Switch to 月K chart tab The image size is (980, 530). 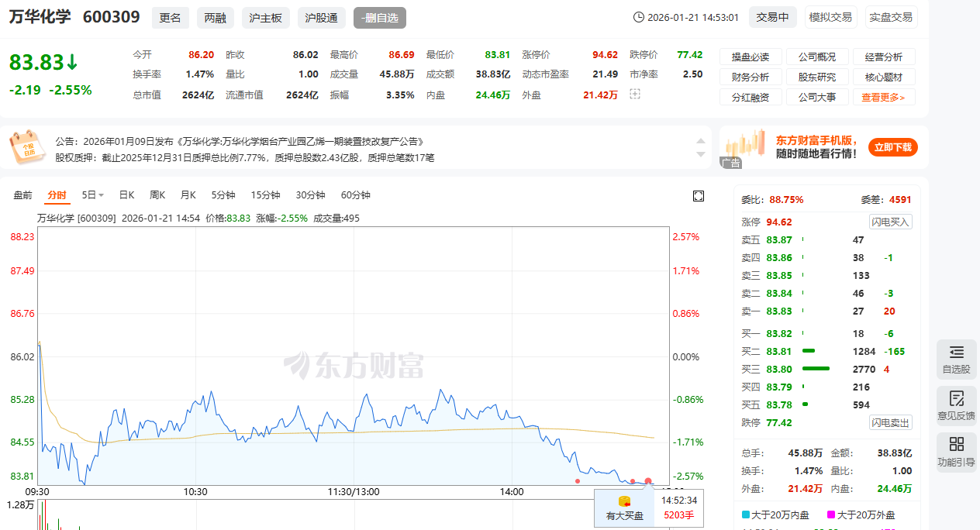tap(188, 195)
